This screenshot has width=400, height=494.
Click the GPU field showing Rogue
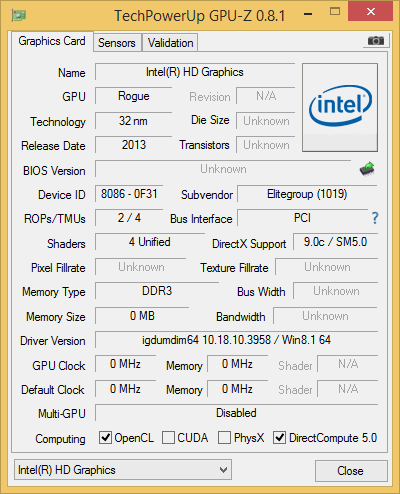pos(134,96)
